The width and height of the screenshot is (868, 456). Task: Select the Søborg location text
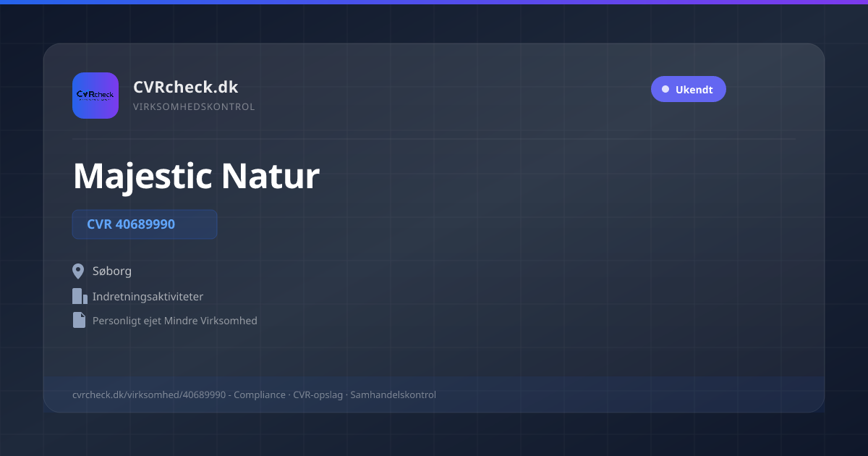pos(112,271)
